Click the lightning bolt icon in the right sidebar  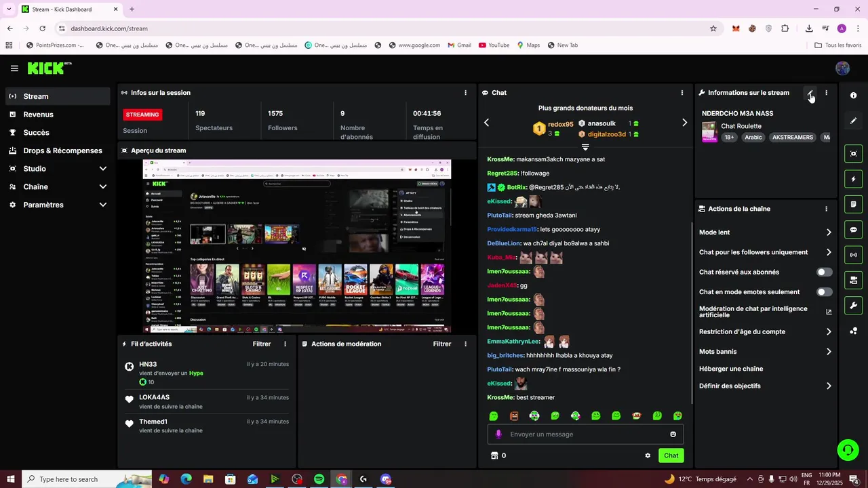click(x=854, y=179)
